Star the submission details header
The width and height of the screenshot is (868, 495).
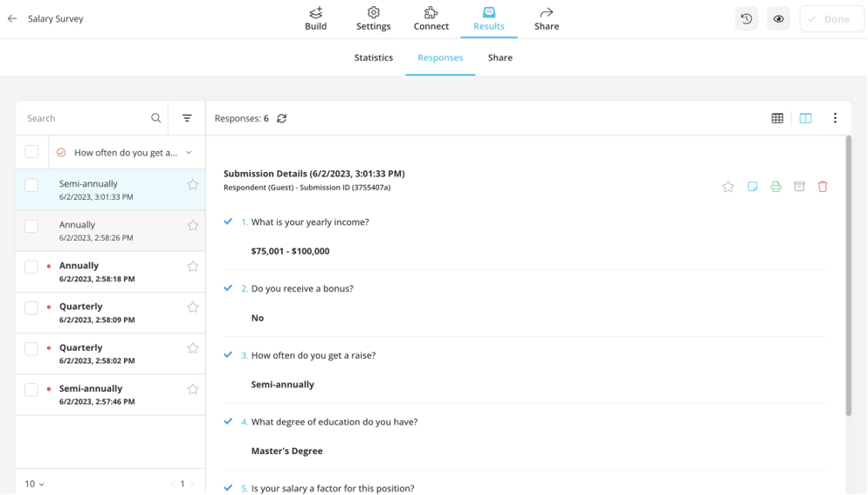(728, 187)
